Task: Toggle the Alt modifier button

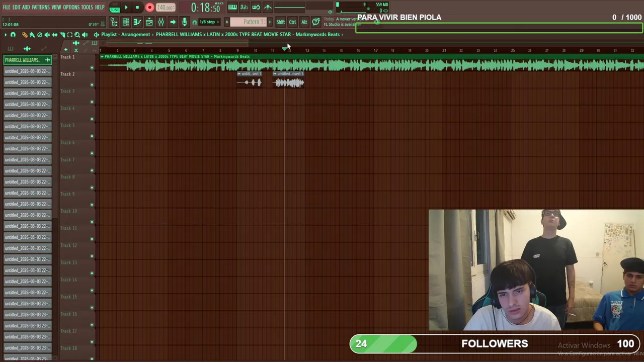Action: pos(304,22)
